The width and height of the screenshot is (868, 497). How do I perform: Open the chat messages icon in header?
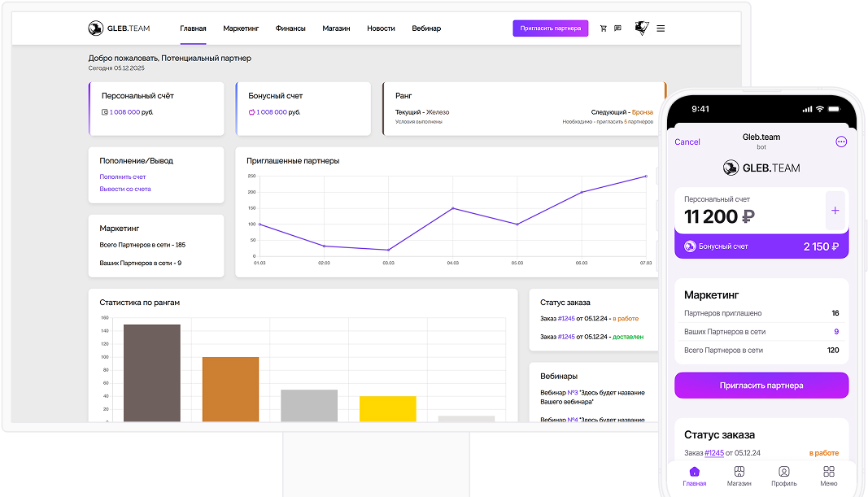tap(617, 28)
